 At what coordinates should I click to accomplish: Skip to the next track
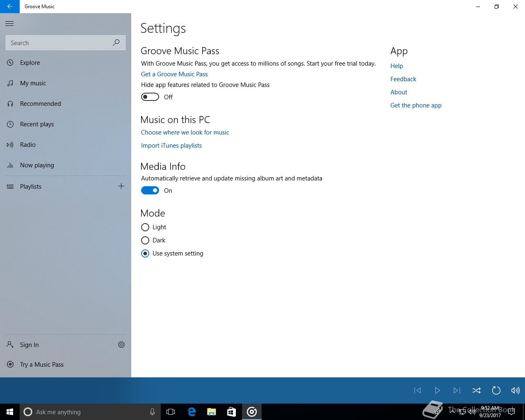click(457, 390)
